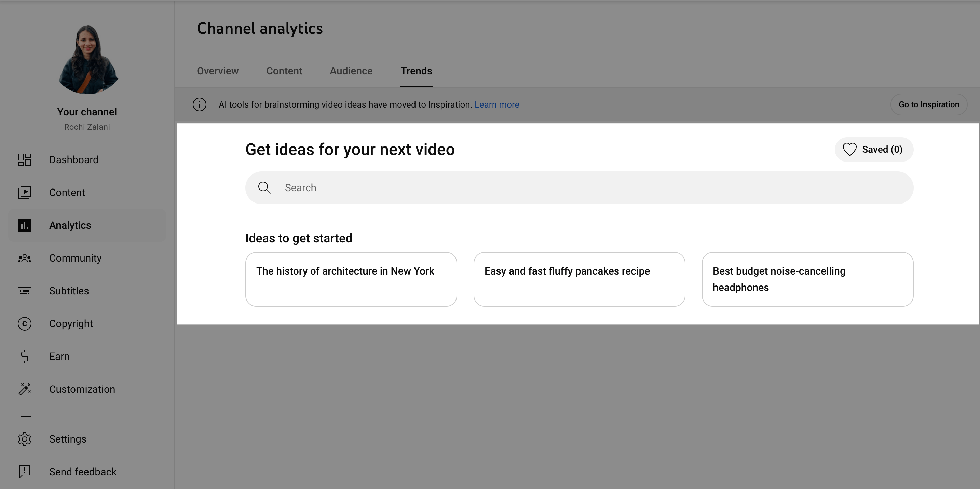Select the Content icon in the sidebar
This screenshot has height=489, width=980.
pos(24,192)
